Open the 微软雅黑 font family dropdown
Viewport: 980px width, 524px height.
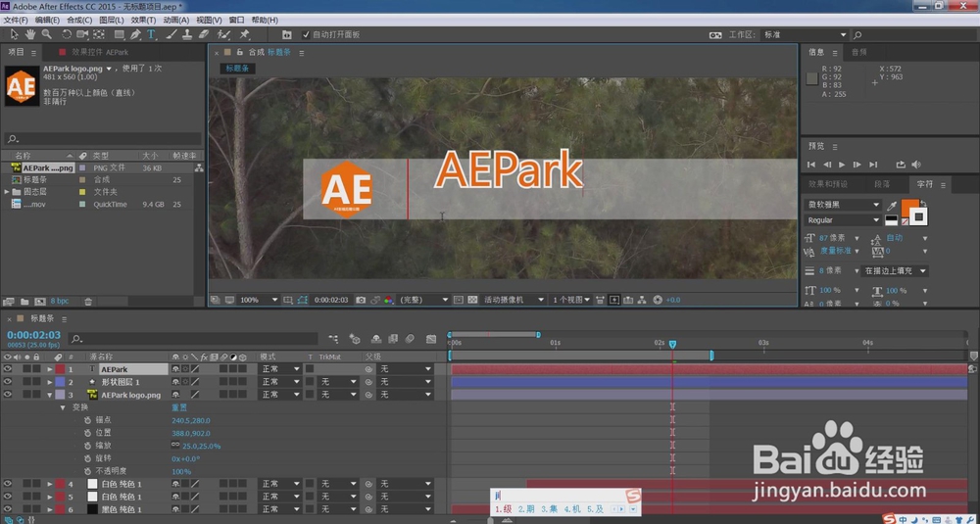(841, 205)
